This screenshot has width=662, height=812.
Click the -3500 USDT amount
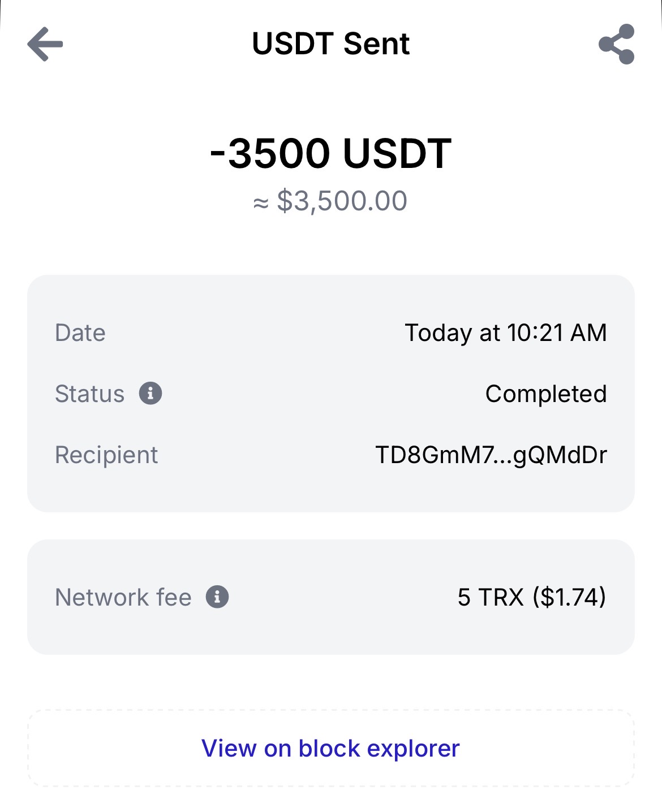pyautogui.click(x=330, y=153)
